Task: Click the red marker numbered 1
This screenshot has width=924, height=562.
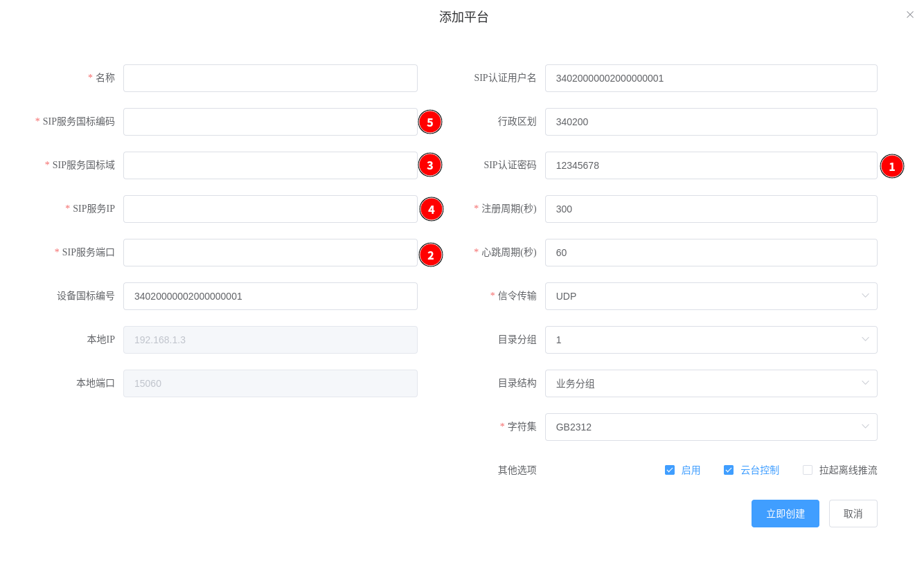Action: [891, 166]
